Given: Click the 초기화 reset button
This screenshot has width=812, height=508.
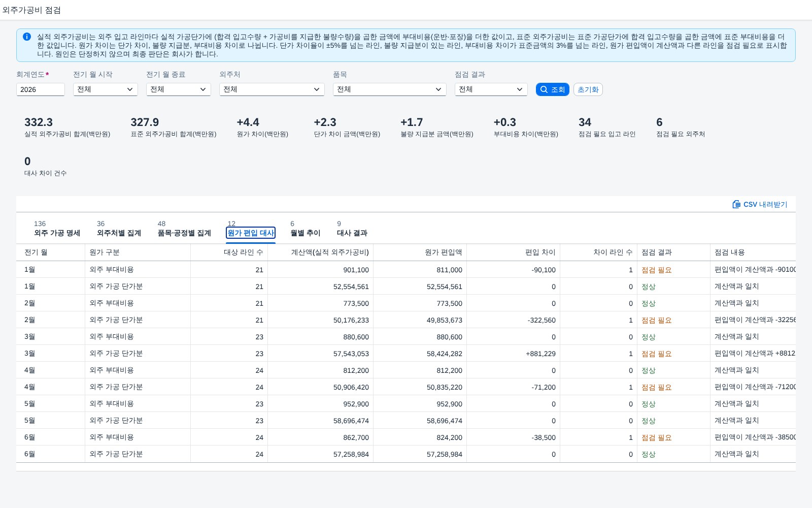Looking at the screenshot, I should (588, 89).
